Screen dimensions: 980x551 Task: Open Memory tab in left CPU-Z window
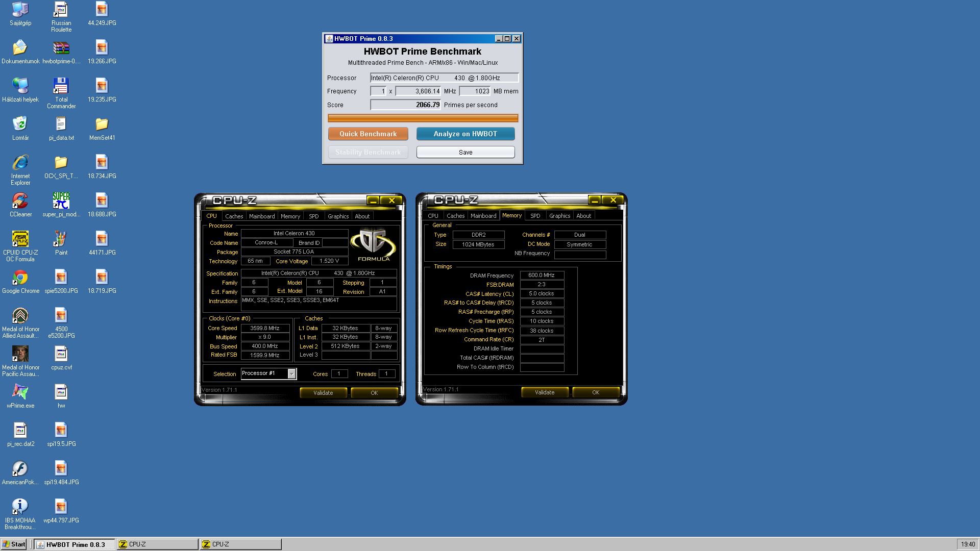(290, 216)
